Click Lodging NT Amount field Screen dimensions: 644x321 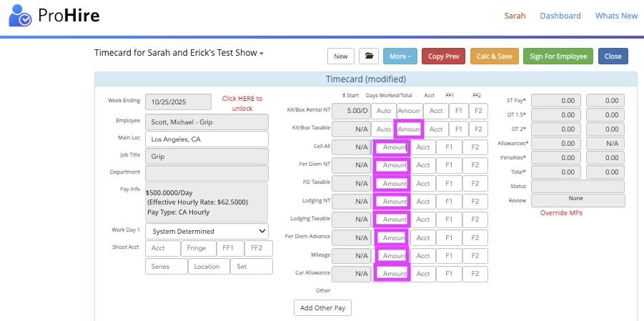tap(392, 202)
